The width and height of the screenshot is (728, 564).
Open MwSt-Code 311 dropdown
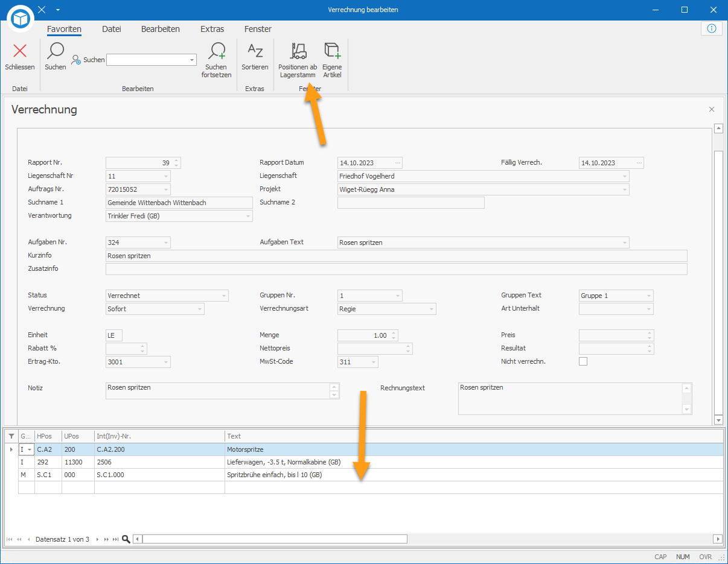tap(373, 362)
